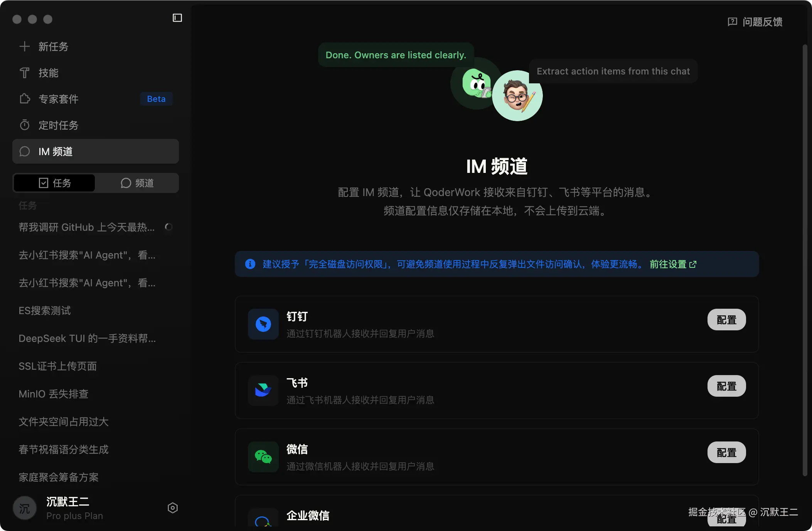Open the 专家套件 menu item
The height and width of the screenshot is (531, 812).
96,99
